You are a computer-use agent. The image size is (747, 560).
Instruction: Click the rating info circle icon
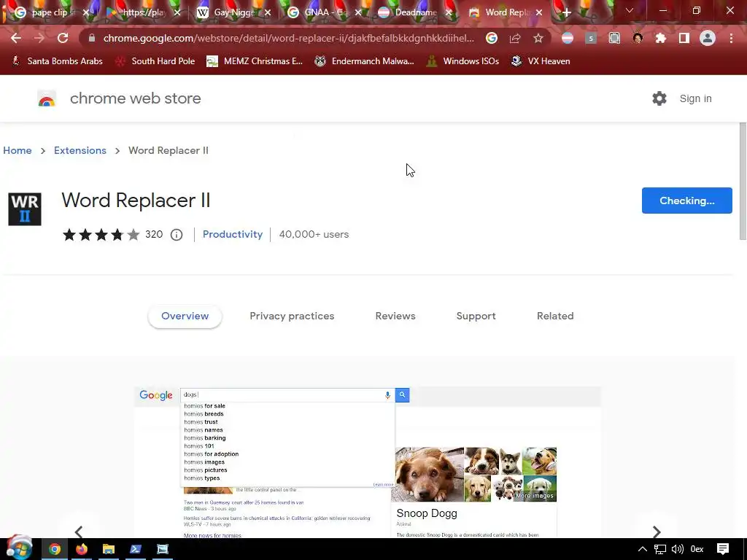[x=177, y=235]
